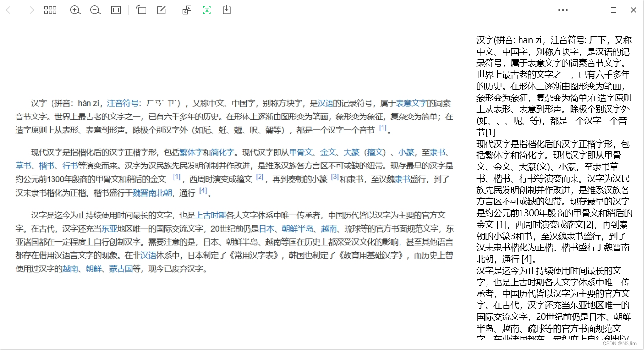
Task: Open the 草书 link
Action: tap(23, 166)
